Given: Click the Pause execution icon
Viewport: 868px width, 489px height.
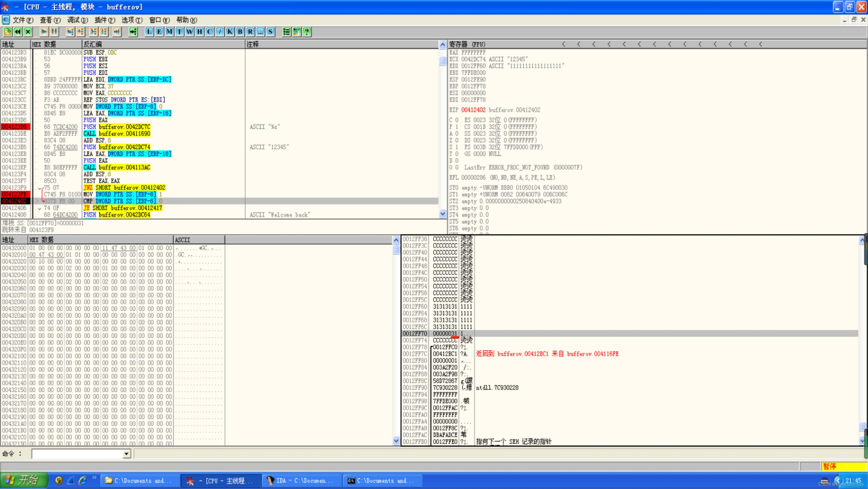Looking at the screenshot, I should point(54,32).
